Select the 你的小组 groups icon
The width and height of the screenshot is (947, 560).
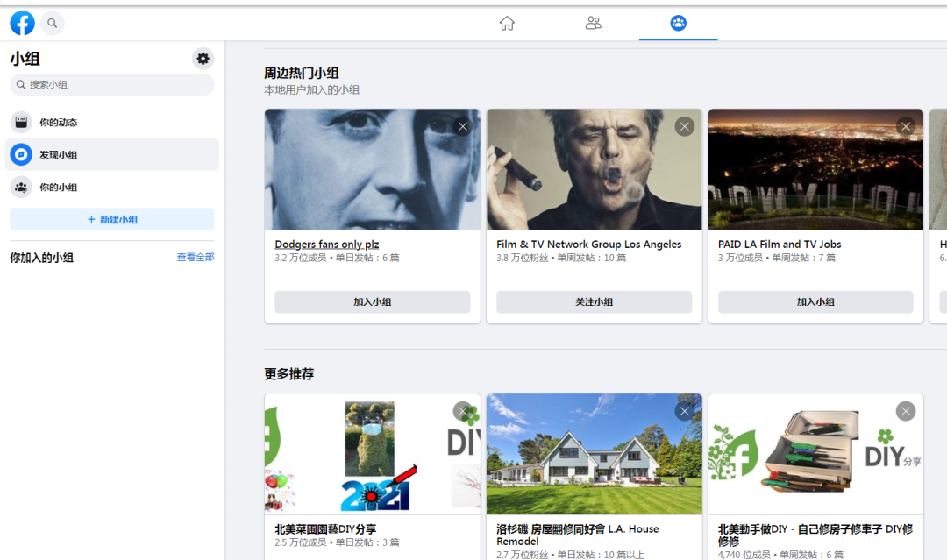20,187
